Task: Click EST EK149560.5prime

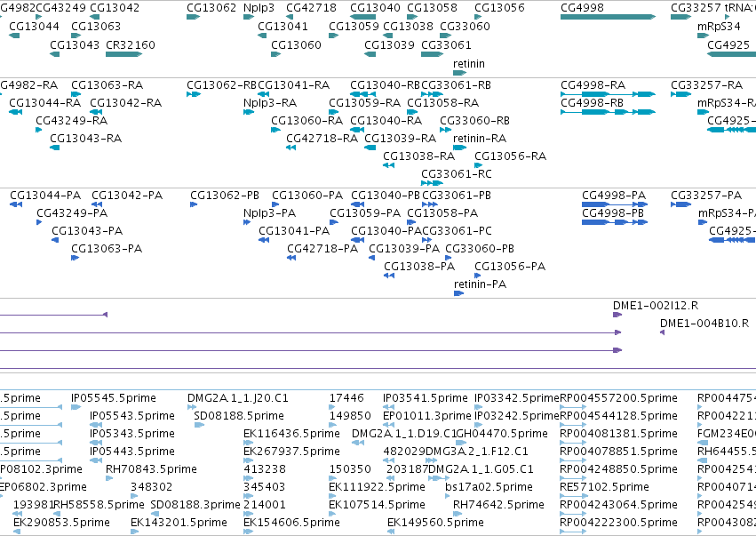Action: (x=435, y=523)
